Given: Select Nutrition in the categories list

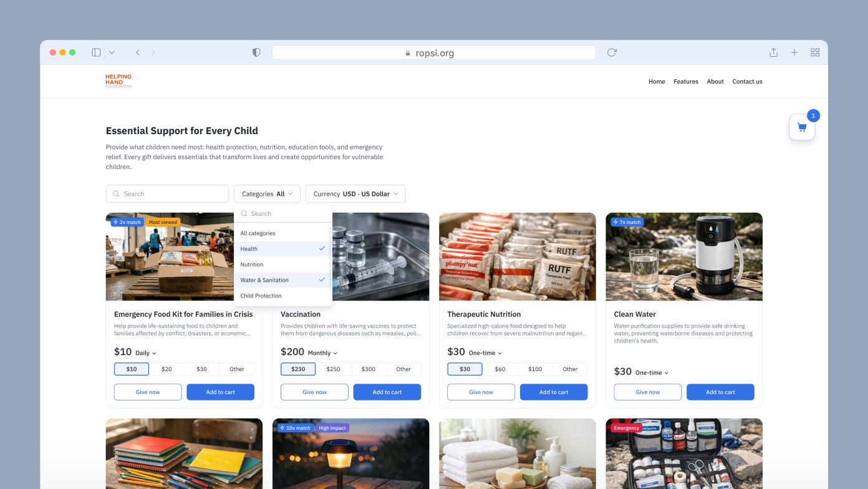Looking at the screenshot, I should point(282,264).
